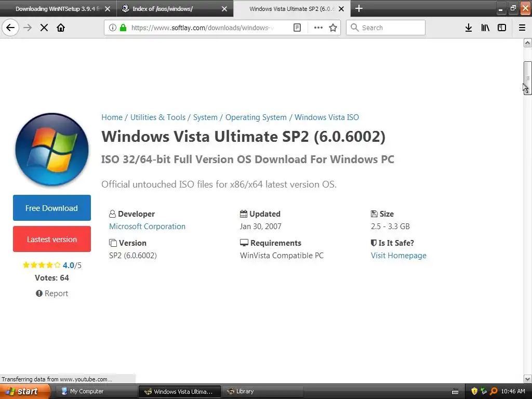
Task: Switch to Library taskbar button
Action: [262, 392]
